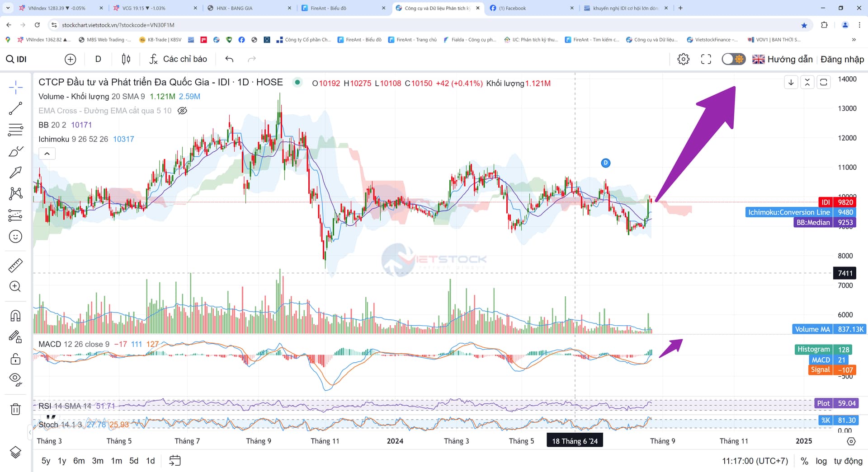Open the time axis settings gear
The width and height of the screenshot is (868, 472).
[x=851, y=441]
